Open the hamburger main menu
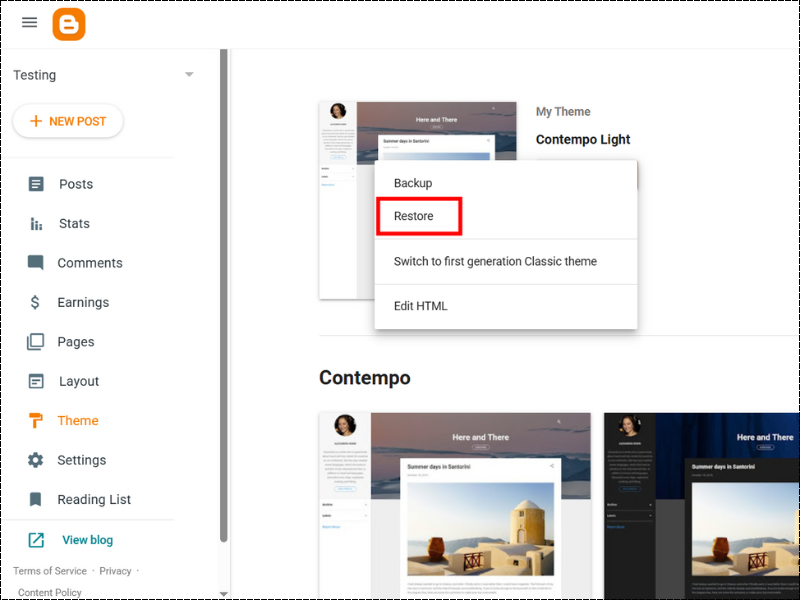The width and height of the screenshot is (800, 600). click(x=30, y=23)
